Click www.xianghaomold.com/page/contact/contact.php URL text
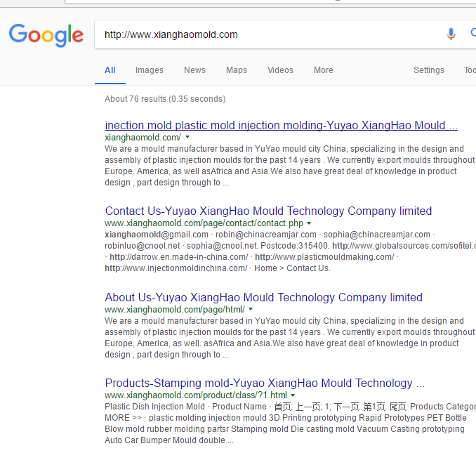 (204, 223)
